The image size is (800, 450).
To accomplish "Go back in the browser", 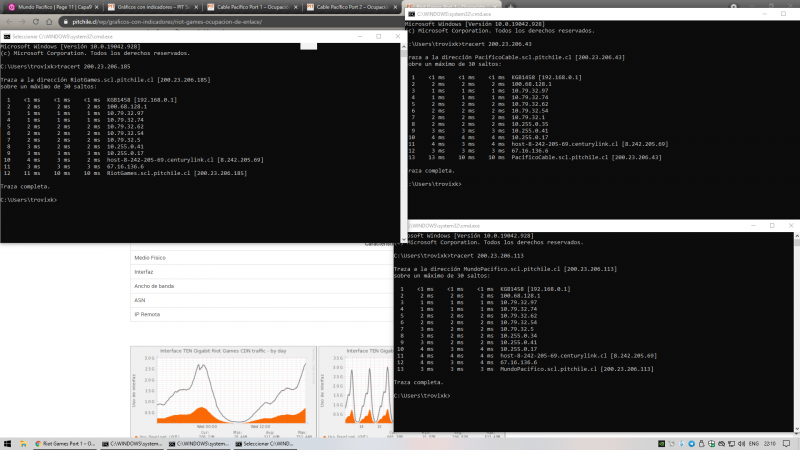I will [x=9, y=22].
